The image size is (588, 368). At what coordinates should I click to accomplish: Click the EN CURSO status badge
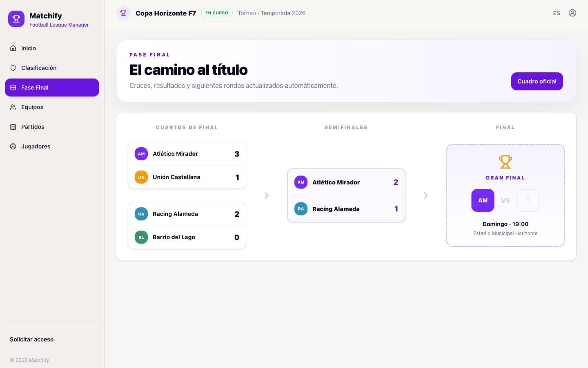point(217,13)
